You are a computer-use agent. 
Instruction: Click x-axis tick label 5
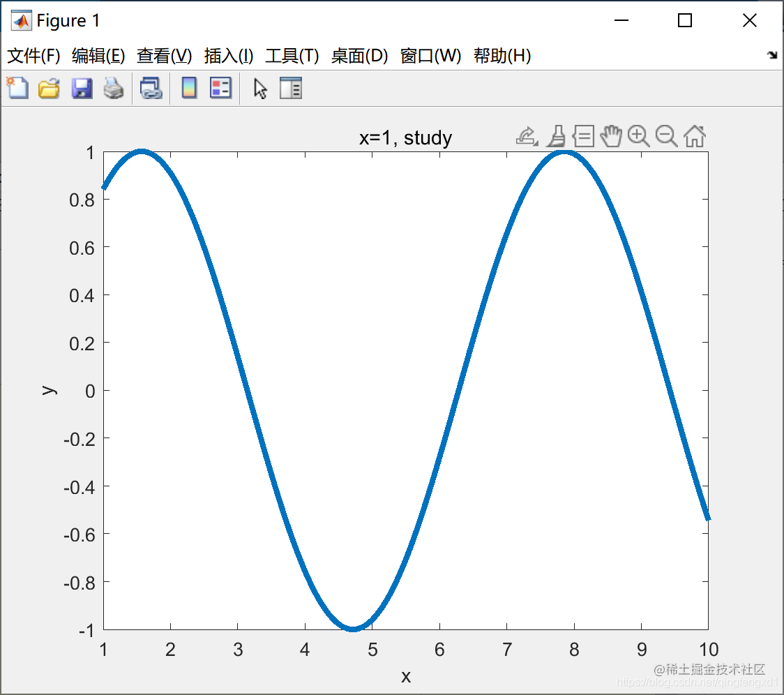(372, 650)
